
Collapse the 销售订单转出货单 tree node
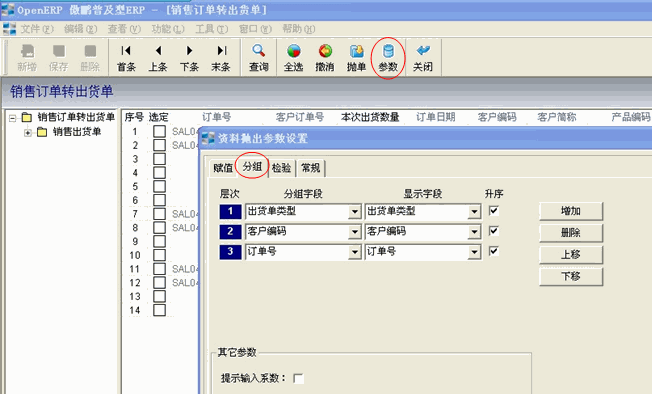pyautogui.click(x=12, y=118)
